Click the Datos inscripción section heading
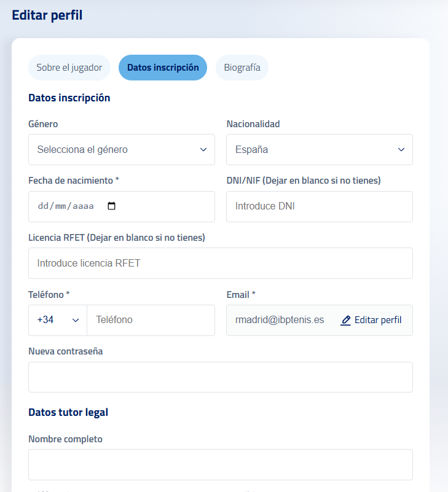 tap(69, 98)
